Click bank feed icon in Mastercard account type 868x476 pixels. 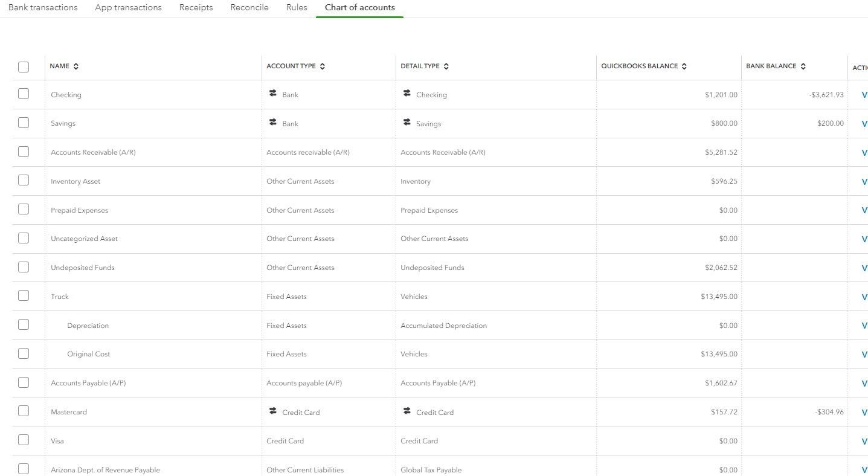[x=273, y=411]
